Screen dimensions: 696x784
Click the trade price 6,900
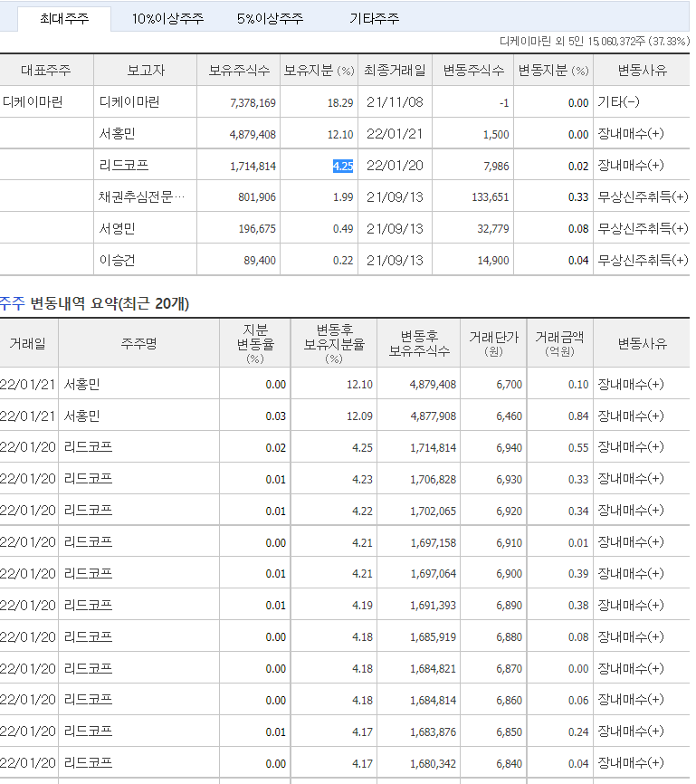[x=509, y=574]
